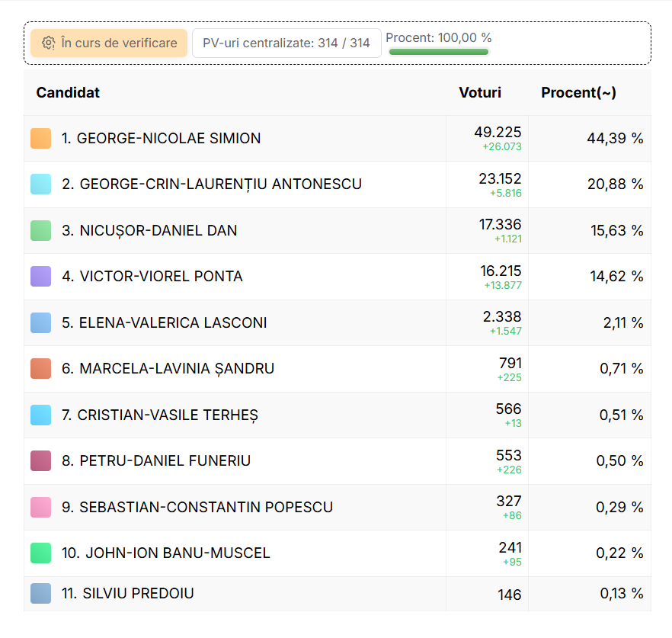
Task: Click the 14,62 % percentage for Ponta
Action: 616,277
